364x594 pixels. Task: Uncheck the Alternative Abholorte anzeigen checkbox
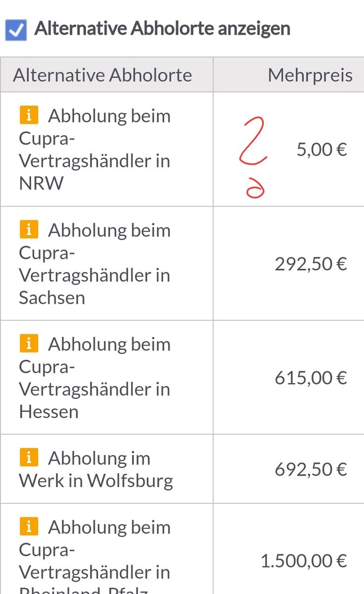click(16, 30)
